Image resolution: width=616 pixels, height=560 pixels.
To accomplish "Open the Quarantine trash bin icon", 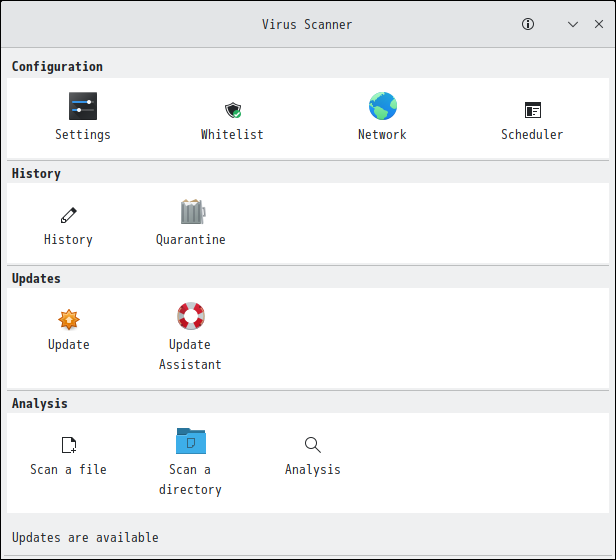I will (192, 211).
